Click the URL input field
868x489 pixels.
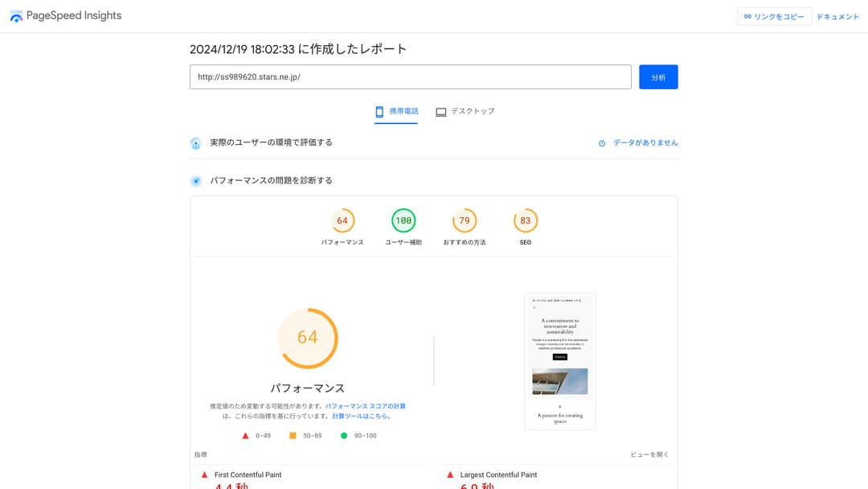410,77
